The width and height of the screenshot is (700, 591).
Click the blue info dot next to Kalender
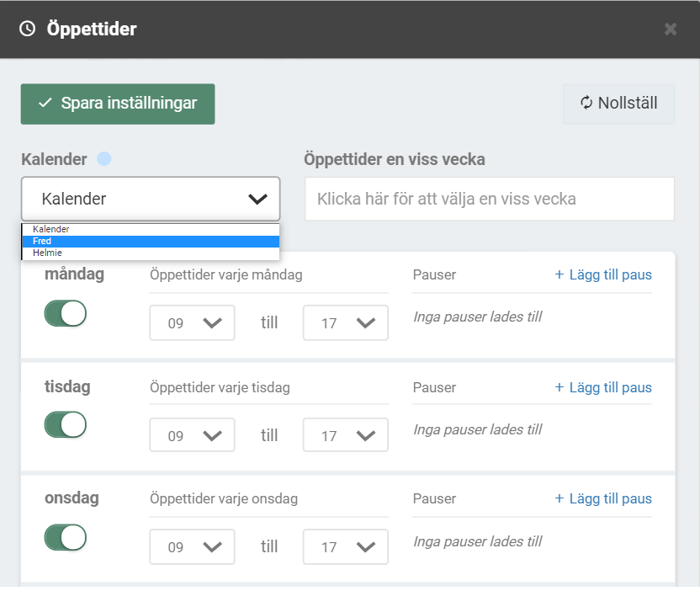click(x=104, y=159)
